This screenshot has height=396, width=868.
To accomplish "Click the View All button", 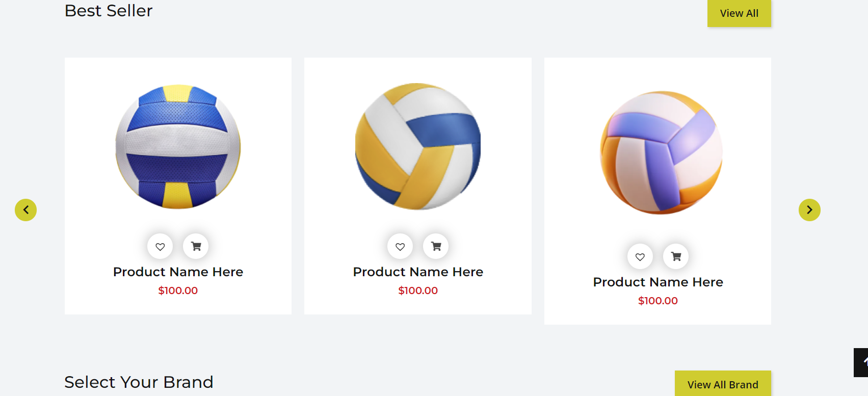I will (x=739, y=13).
